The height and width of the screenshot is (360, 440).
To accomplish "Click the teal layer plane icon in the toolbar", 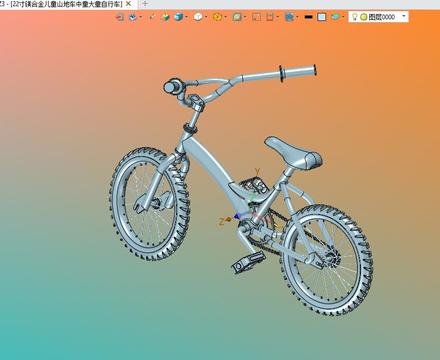I will [x=335, y=17].
